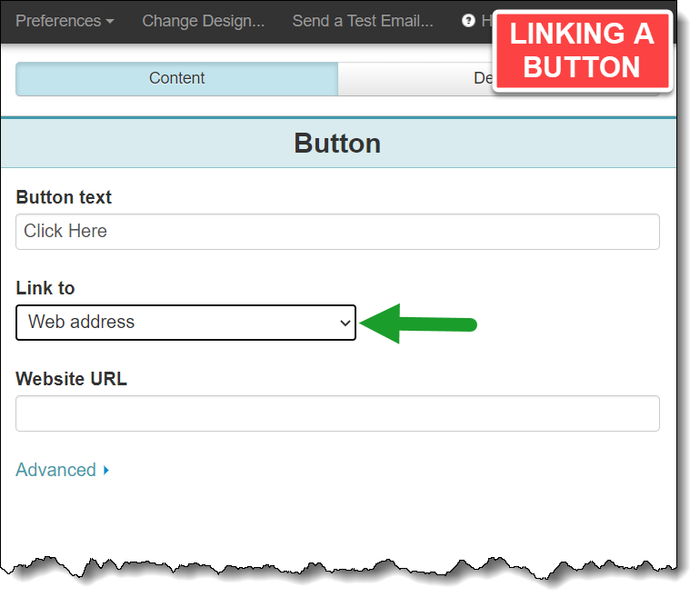700x607 pixels.
Task: Click the Button text label
Action: coord(64,197)
